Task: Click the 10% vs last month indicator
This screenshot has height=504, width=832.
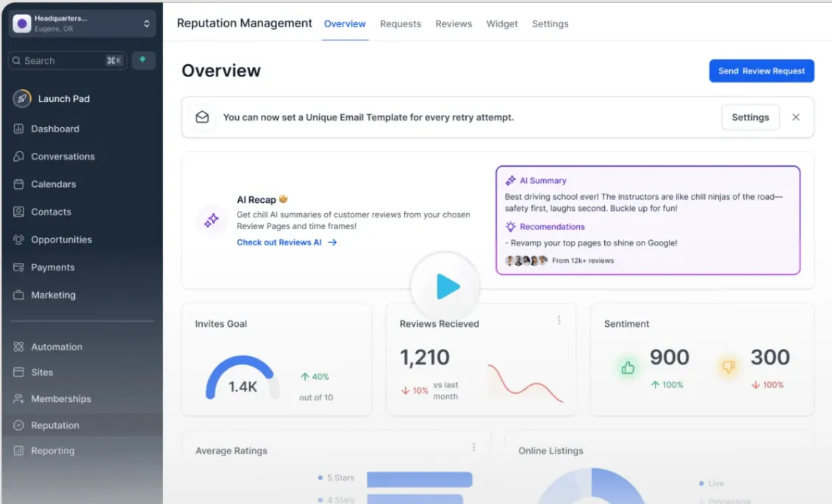Action: click(x=430, y=390)
